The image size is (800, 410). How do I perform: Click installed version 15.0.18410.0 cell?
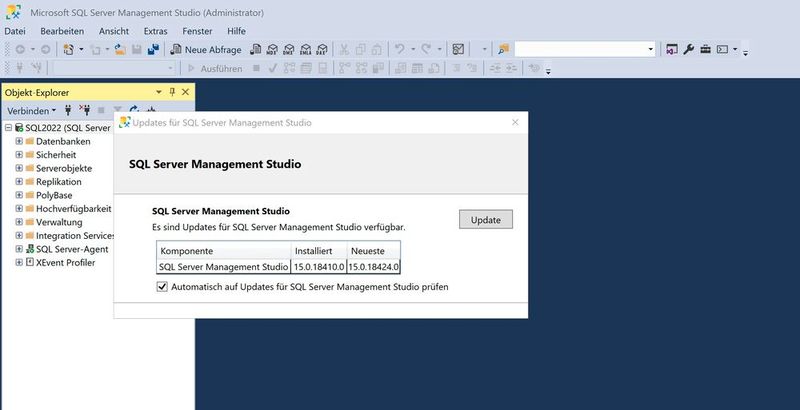(x=319, y=267)
